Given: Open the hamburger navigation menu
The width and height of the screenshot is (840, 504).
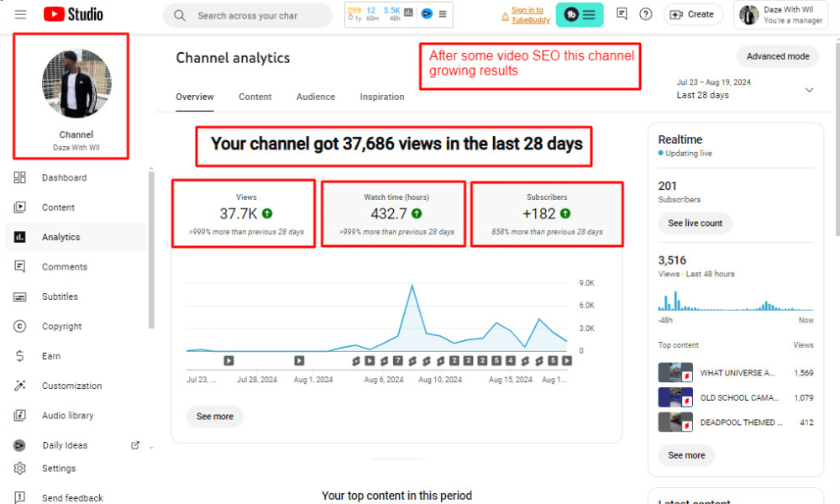Looking at the screenshot, I should click(x=20, y=14).
